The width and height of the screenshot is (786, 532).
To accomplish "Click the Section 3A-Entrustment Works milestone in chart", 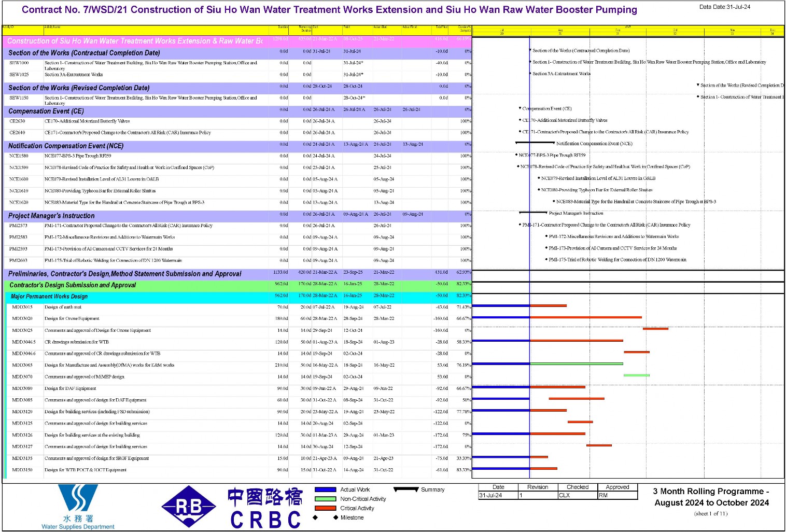I will pos(530,74).
